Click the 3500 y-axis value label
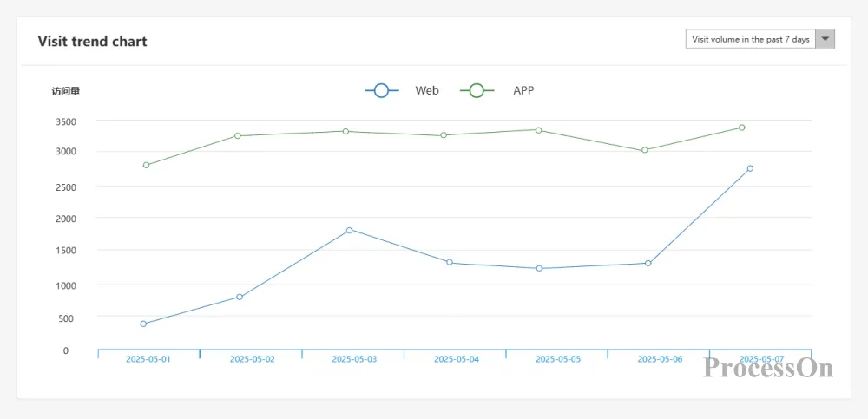Screen dimensions: 868x419 (66, 121)
